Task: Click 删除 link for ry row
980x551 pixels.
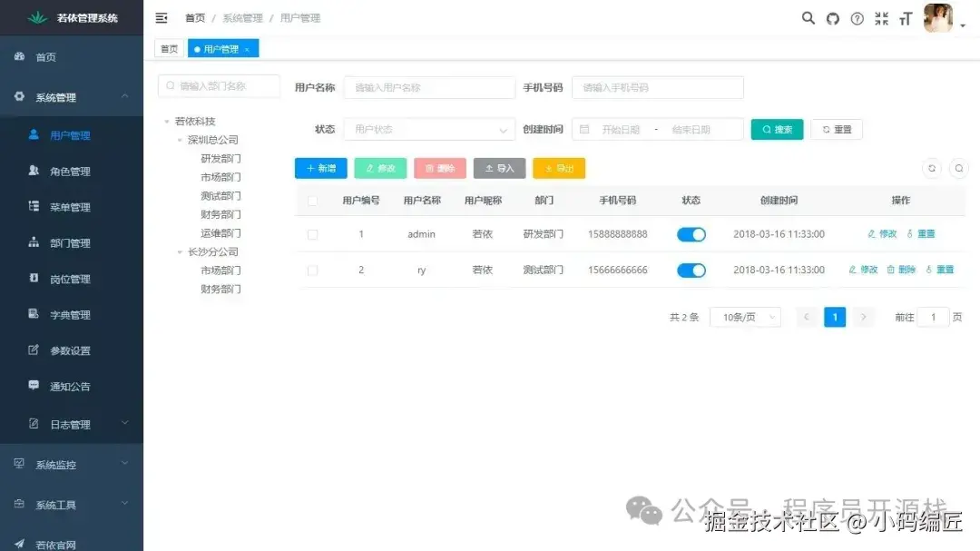Action: click(x=901, y=270)
